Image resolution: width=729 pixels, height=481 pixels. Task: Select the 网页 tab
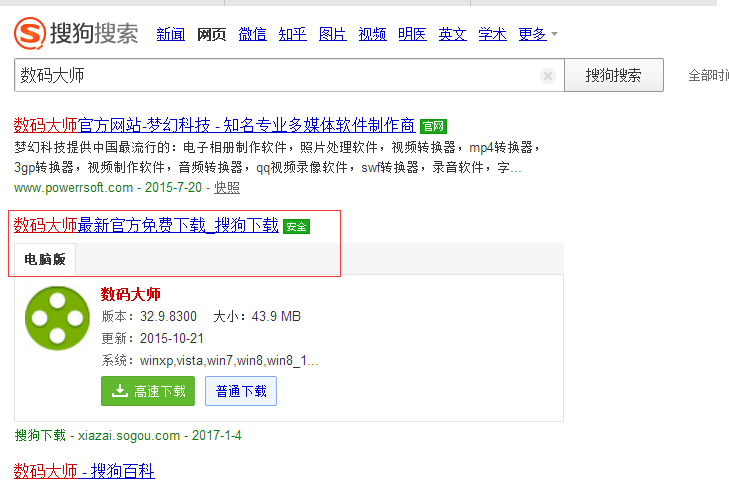point(212,34)
